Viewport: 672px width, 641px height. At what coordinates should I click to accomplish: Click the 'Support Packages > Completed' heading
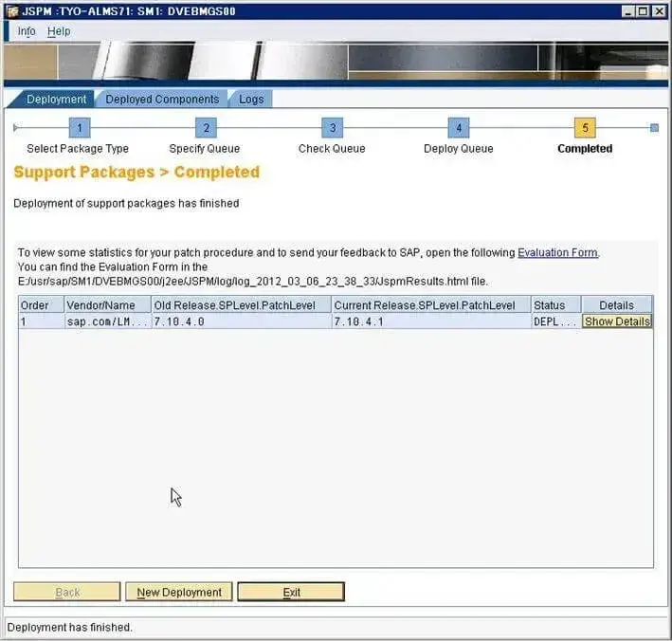136,172
